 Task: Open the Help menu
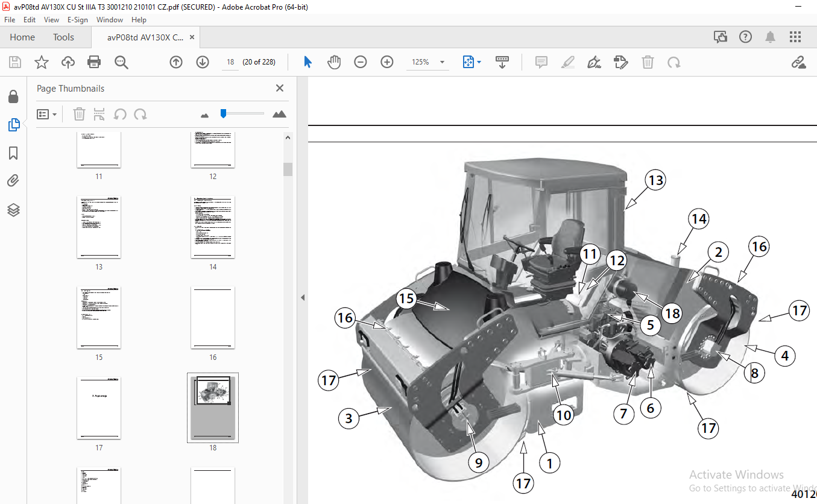click(x=139, y=19)
